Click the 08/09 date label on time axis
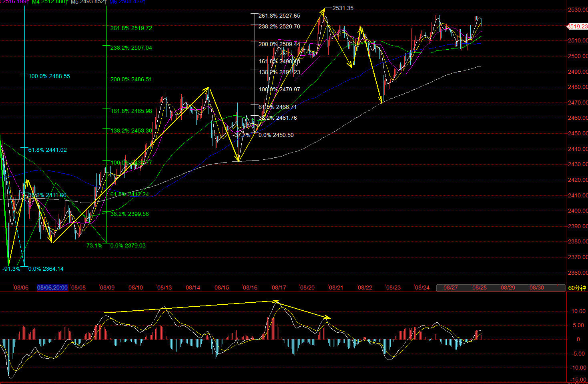Image resolution: width=588 pixels, height=384 pixels. tap(107, 287)
